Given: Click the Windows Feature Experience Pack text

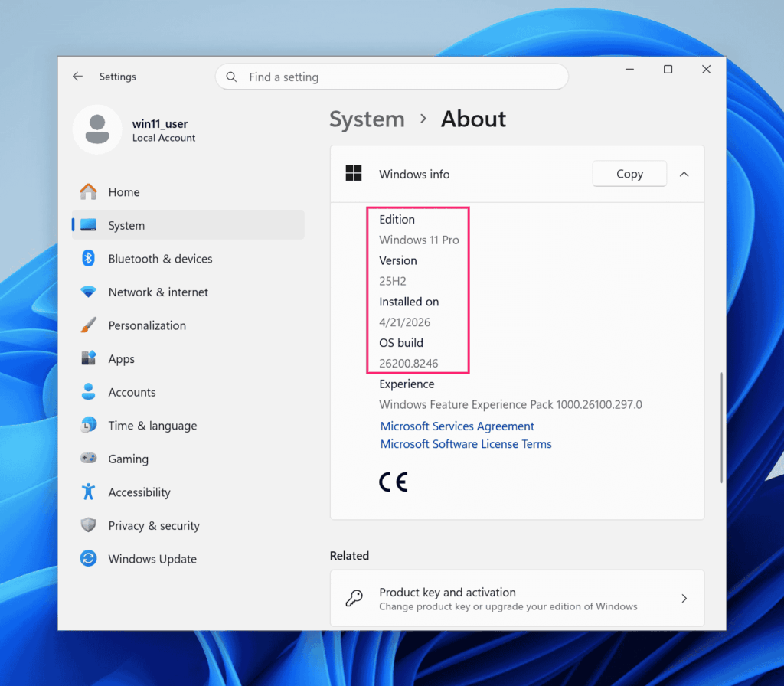Looking at the screenshot, I should [511, 404].
